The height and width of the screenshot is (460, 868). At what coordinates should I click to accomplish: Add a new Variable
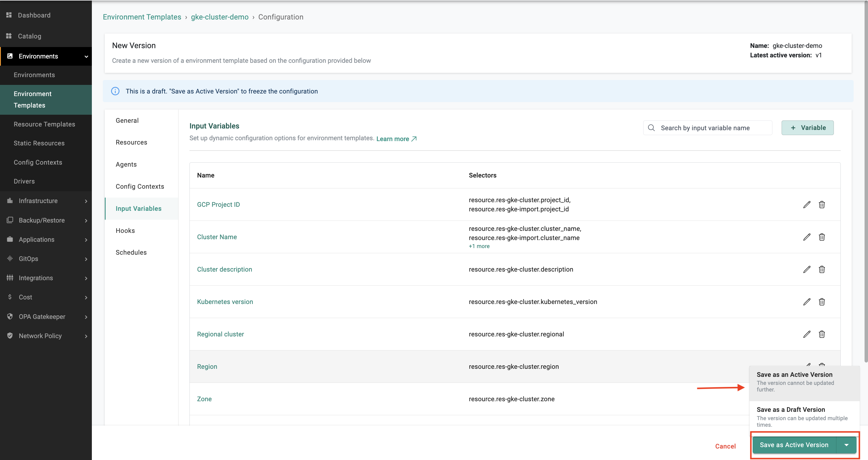click(807, 128)
